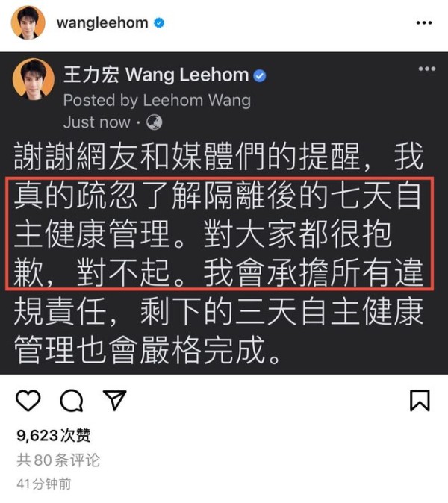Open wangleehom profile avatar at top
The image size is (448, 503).
tap(28, 23)
